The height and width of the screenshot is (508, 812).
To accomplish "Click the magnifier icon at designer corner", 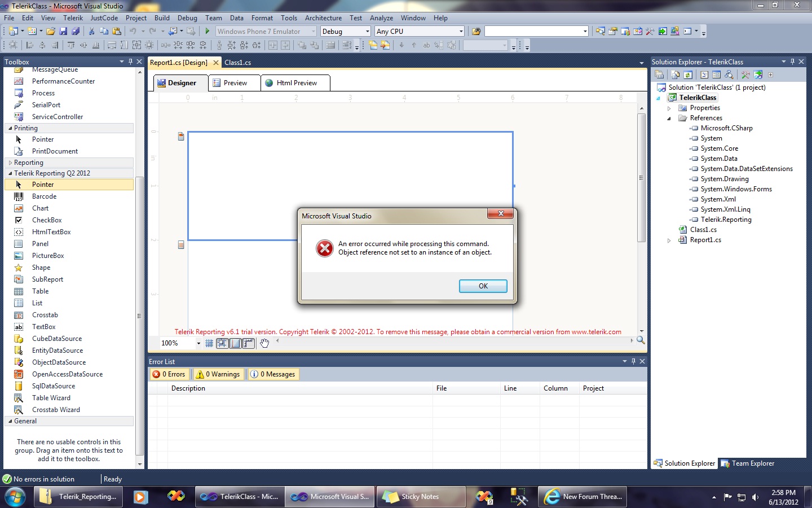I will pos(641,340).
